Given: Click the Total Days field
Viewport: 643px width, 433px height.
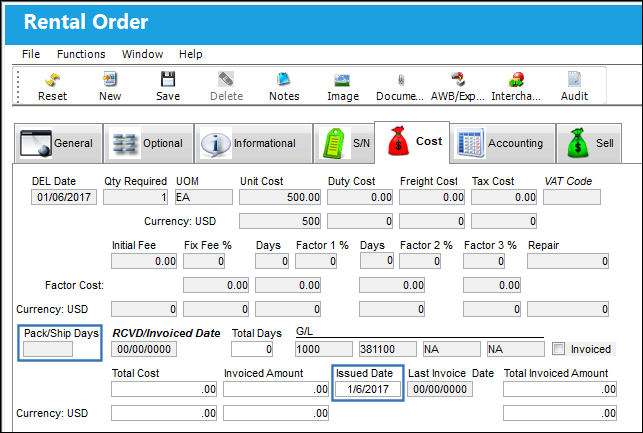Looking at the screenshot, I should 252,349.
